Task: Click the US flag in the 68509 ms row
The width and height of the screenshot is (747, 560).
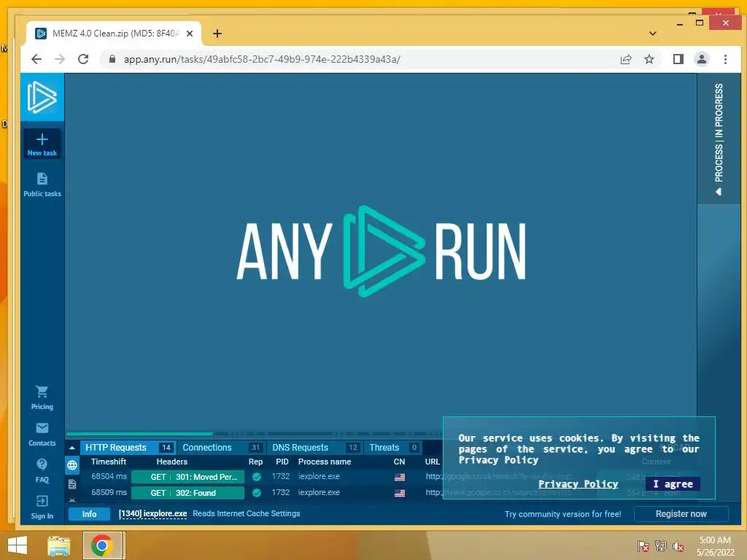Action: 400,494
